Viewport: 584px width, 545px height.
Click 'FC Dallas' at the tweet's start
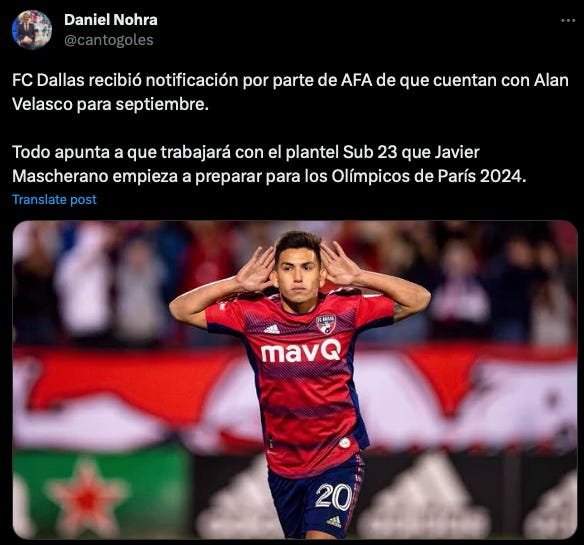click(48, 80)
